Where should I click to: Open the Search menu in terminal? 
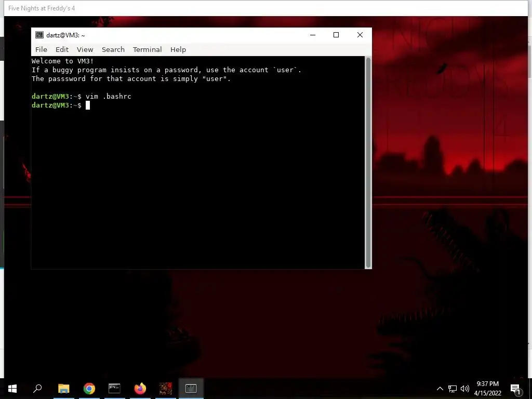tap(113, 49)
